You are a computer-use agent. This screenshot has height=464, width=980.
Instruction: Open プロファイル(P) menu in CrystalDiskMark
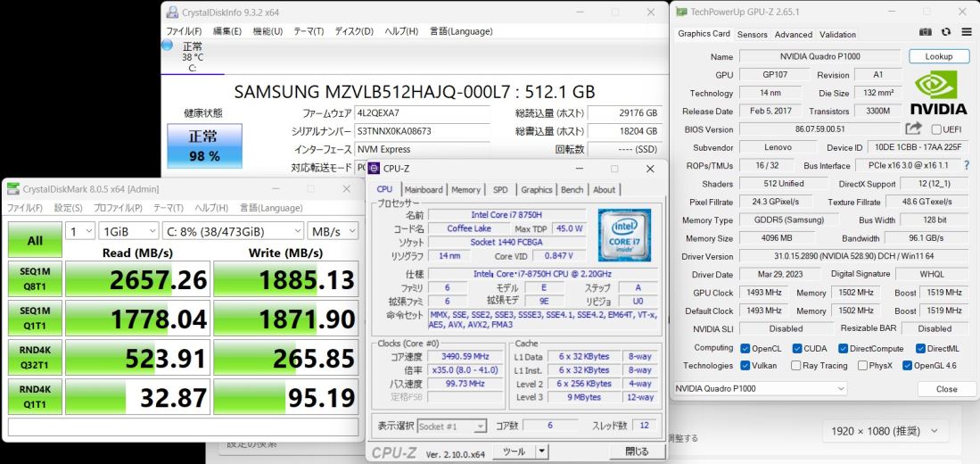[118, 208]
